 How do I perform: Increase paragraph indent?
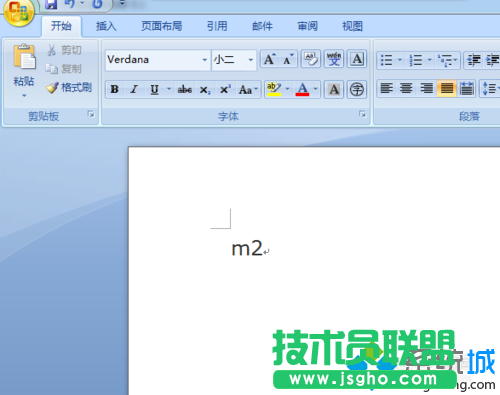[493, 60]
